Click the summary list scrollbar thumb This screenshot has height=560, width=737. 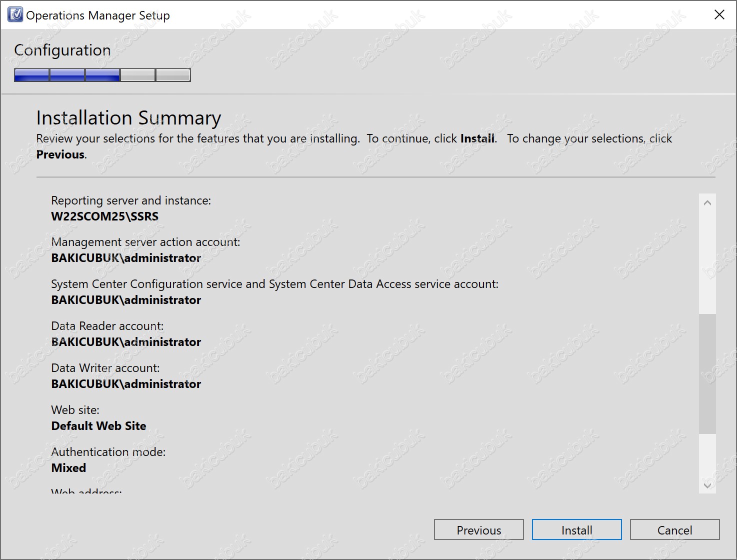[x=707, y=374]
